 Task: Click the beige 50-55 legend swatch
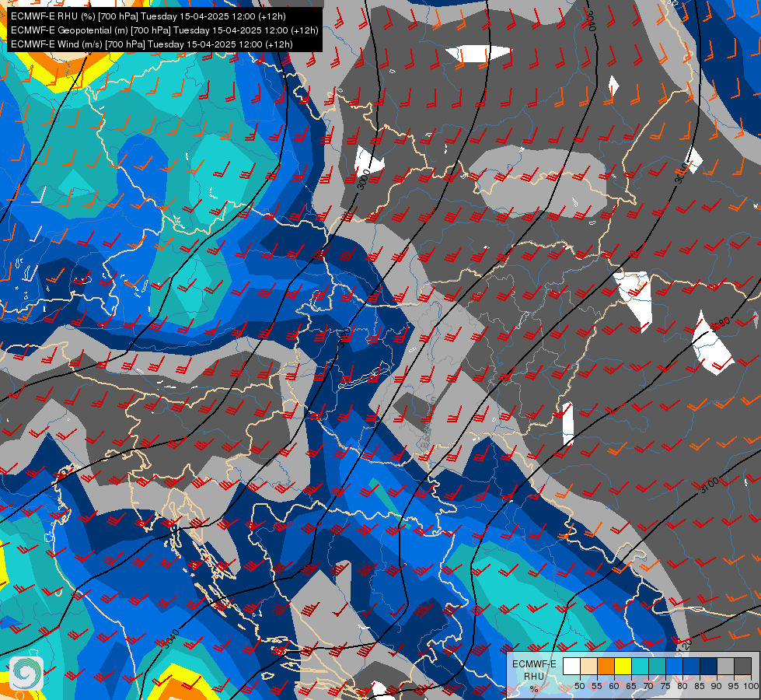tap(588, 666)
